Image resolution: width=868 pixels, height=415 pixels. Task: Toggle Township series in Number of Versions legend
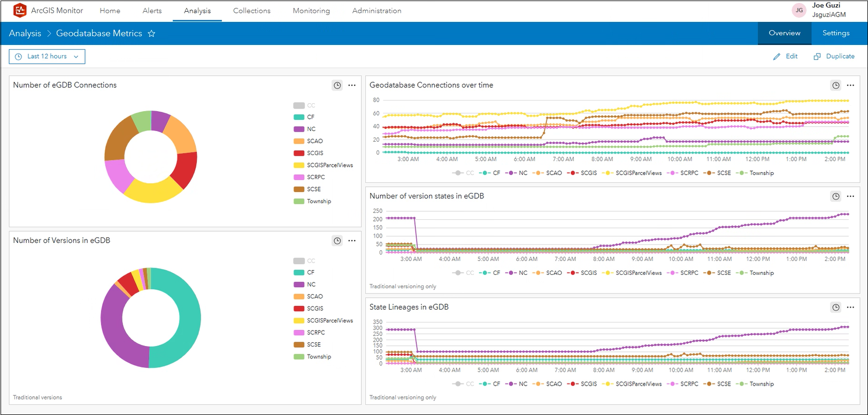click(313, 357)
